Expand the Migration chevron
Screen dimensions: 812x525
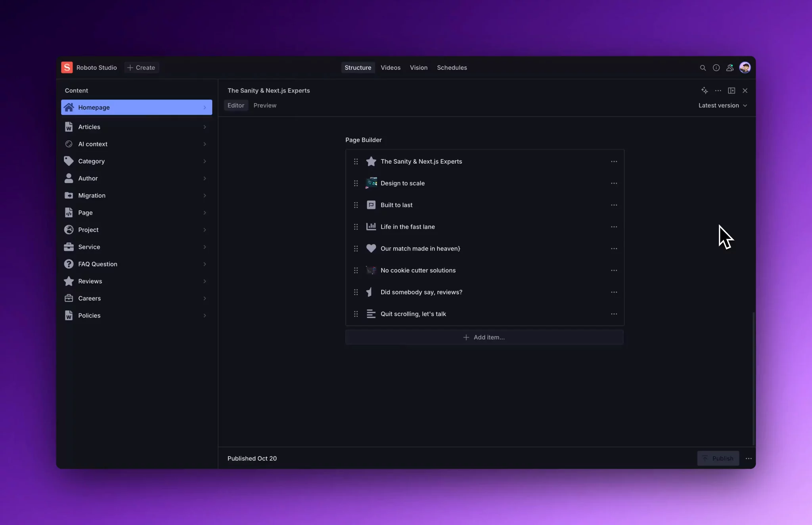coord(205,195)
